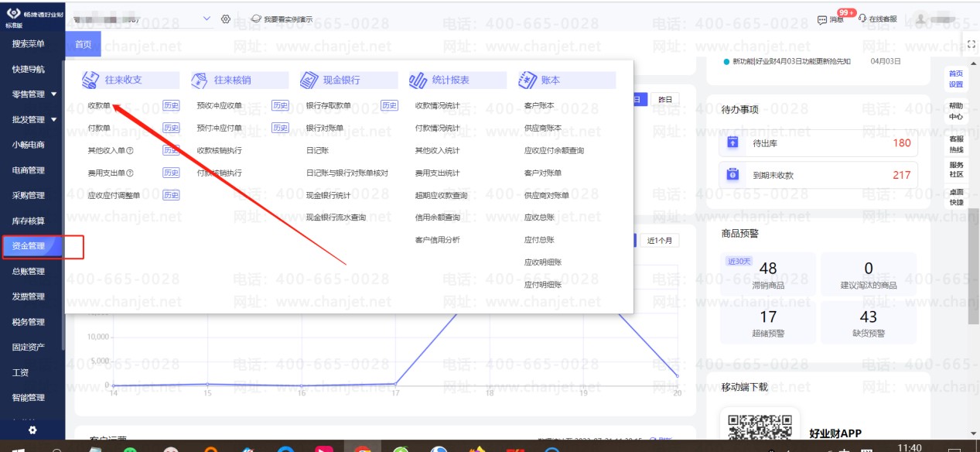Open 现金银行流水查询
The width and height of the screenshot is (980, 452).
pos(336,217)
